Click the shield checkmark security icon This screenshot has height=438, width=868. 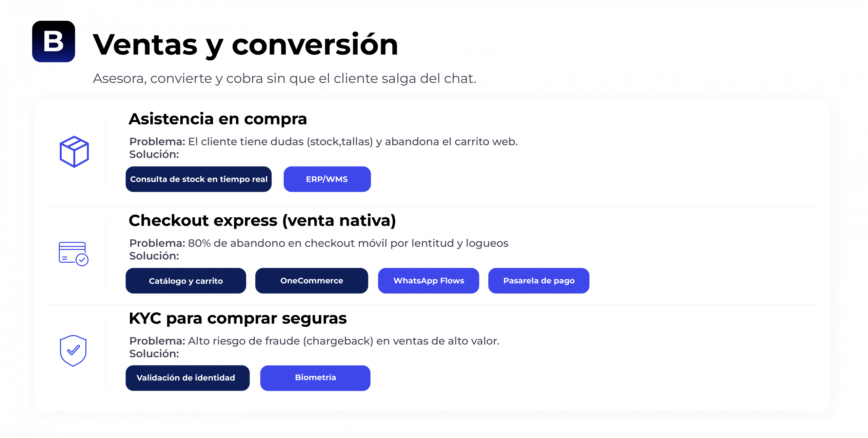pos(73,351)
